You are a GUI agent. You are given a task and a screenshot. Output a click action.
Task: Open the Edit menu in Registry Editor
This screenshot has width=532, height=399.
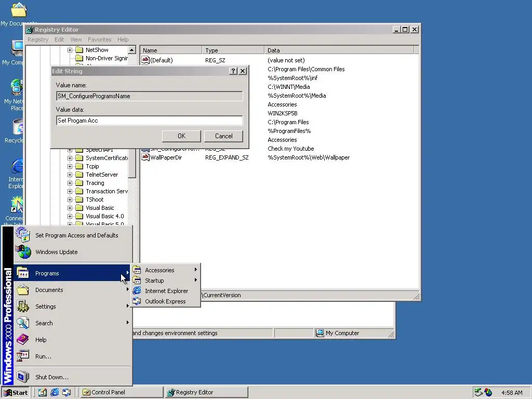(x=59, y=39)
